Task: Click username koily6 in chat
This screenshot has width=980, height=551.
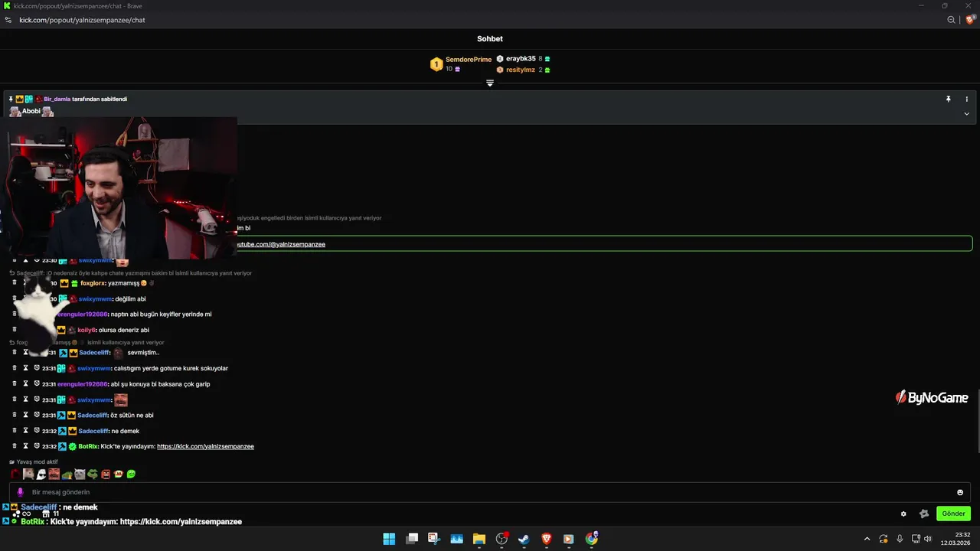Action: [87, 330]
